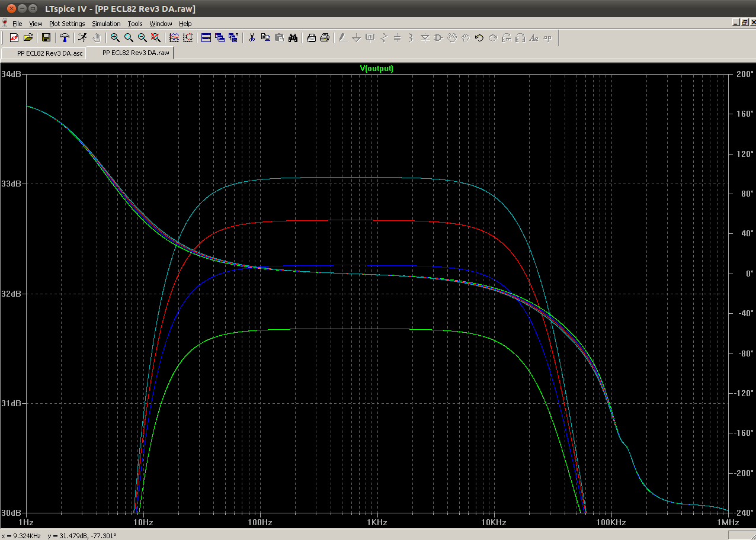Click the Close All Windows icon
The height and width of the screenshot is (540, 756).
click(x=233, y=38)
